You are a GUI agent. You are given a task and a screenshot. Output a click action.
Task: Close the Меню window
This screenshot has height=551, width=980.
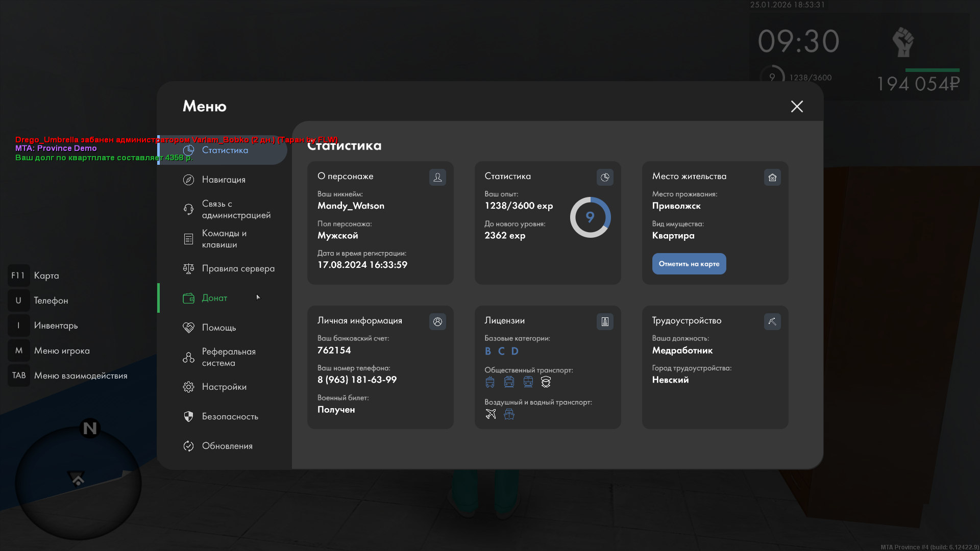pyautogui.click(x=797, y=106)
